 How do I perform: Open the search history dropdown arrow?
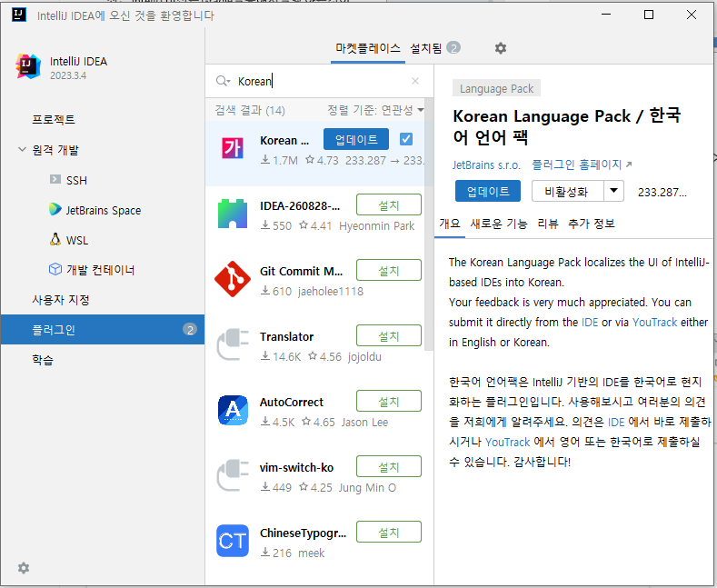229,82
